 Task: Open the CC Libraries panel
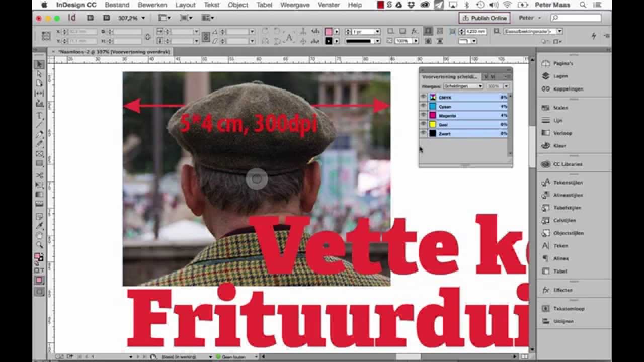pos(561,164)
